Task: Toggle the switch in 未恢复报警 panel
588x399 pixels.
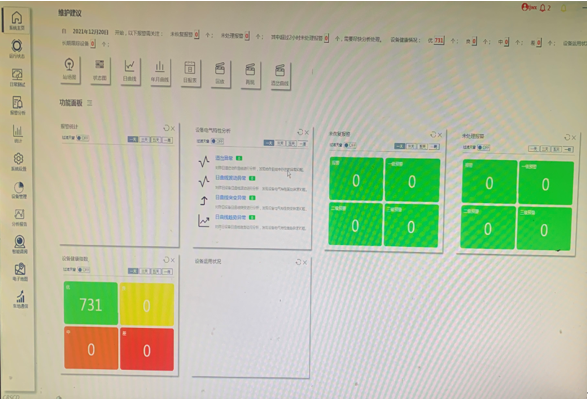Action: click(350, 145)
